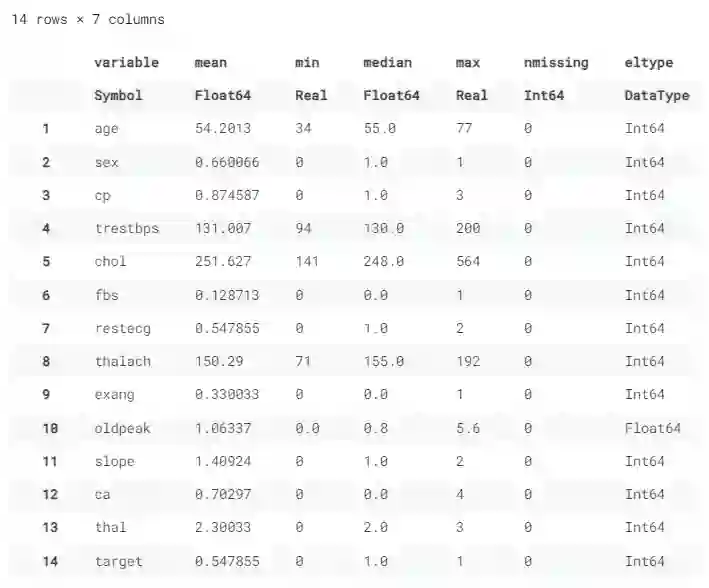
Task: Click the 'eltype' column header
Action: (649, 62)
